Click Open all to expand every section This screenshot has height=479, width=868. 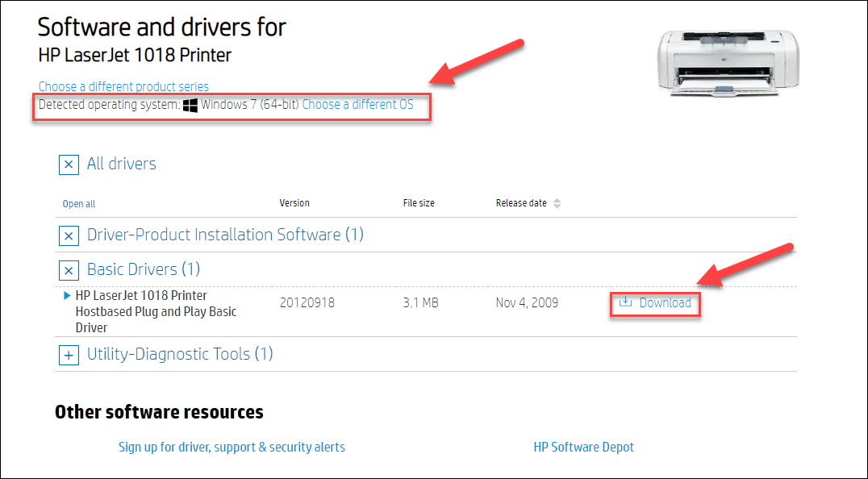pyautogui.click(x=78, y=203)
